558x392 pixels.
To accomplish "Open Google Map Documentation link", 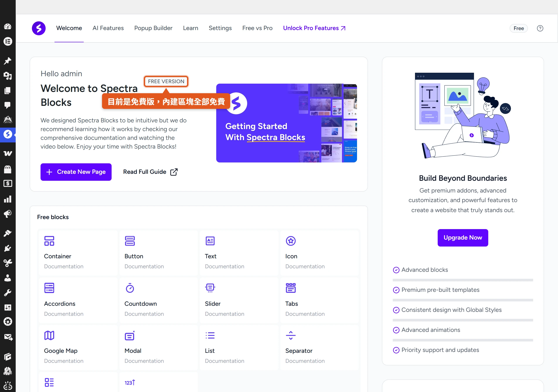I will [x=64, y=361].
